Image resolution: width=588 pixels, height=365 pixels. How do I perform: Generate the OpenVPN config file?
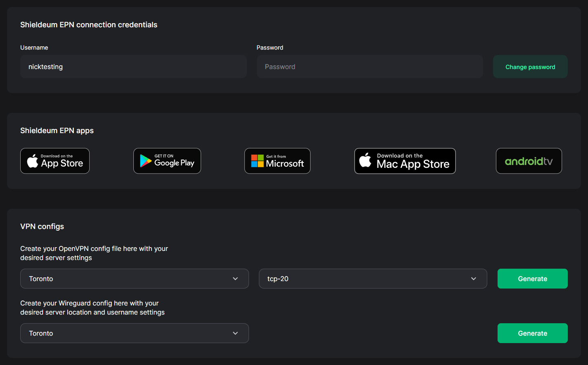pyautogui.click(x=533, y=279)
